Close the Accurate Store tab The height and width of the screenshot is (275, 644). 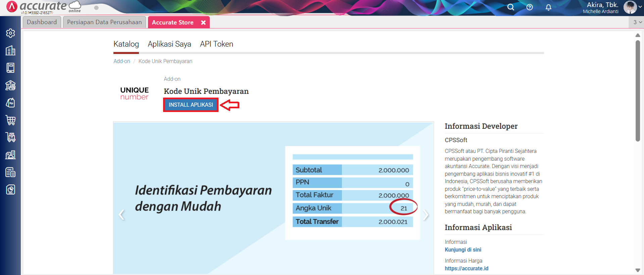(203, 22)
